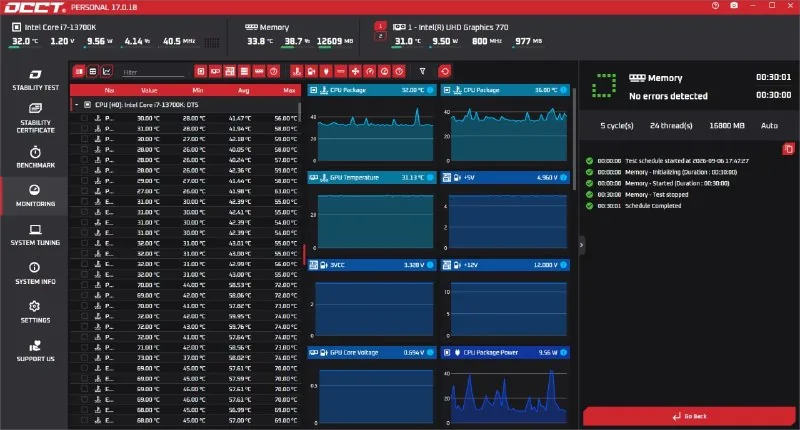Toggle the temperature sensor type filter
This screenshot has width=800, height=430.
[x=296, y=71]
